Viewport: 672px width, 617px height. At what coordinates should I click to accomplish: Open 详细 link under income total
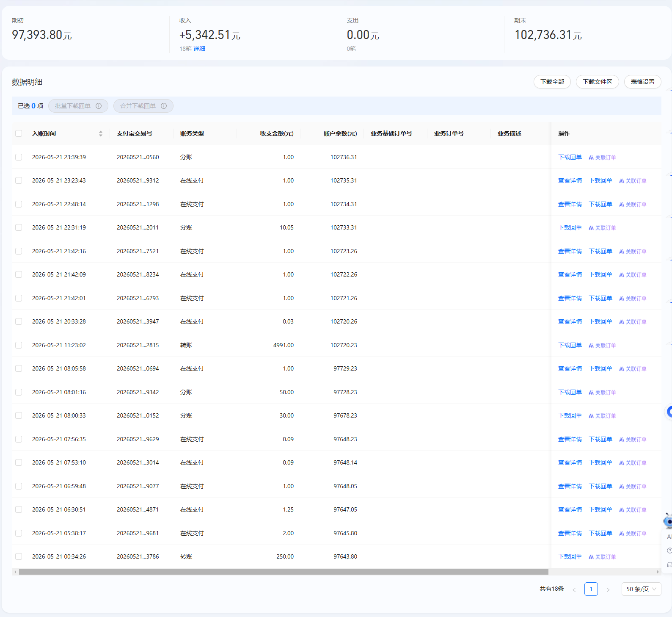click(199, 49)
